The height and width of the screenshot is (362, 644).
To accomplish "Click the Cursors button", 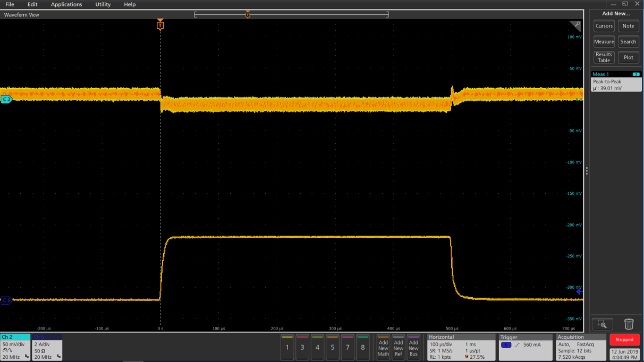I will click(x=604, y=26).
